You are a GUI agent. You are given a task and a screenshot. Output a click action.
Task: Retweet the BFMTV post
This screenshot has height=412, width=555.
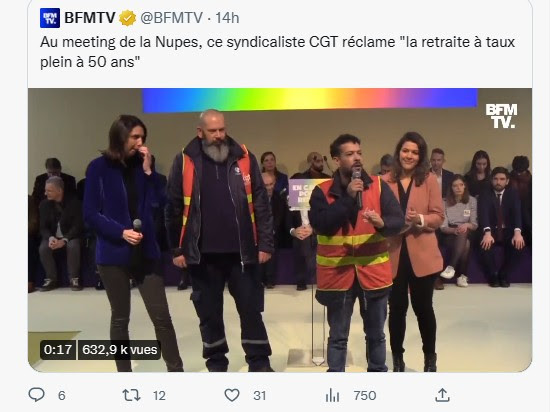[x=131, y=395]
